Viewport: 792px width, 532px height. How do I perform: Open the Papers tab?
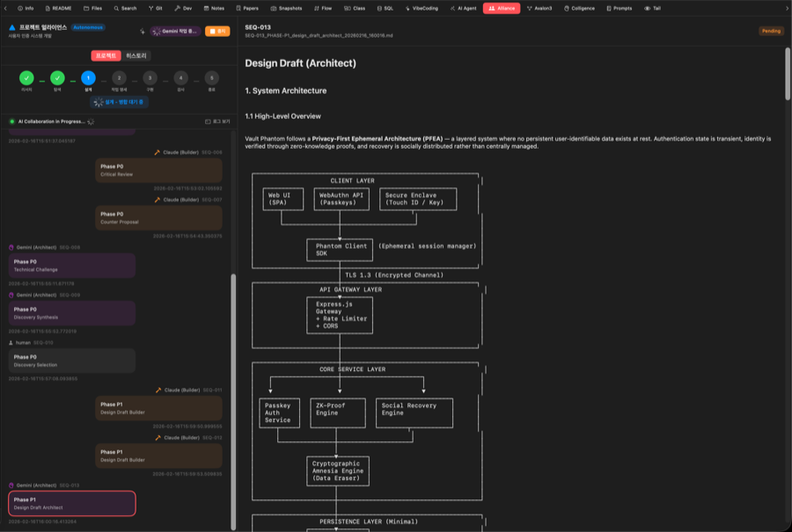(x=246, y=8)
